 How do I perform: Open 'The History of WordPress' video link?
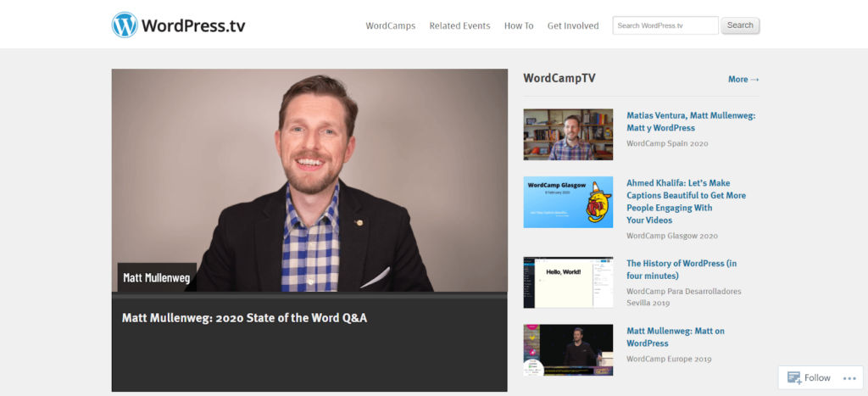click(x=682, y=269)
